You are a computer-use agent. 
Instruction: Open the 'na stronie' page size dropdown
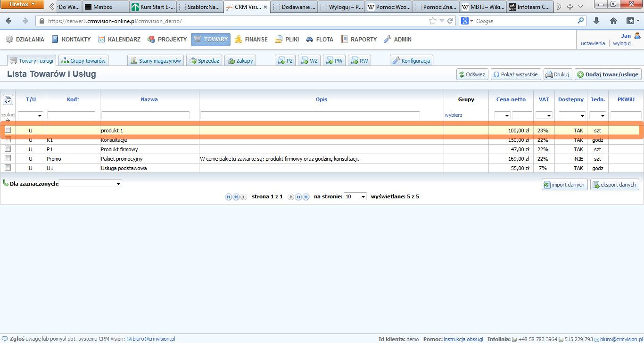pyautogui.click(x=355, y=196)
